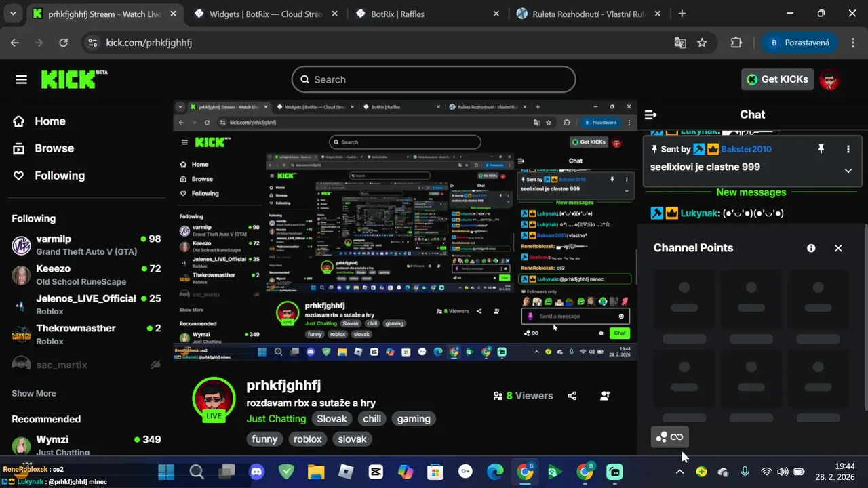Select the funny tag

pyautogui.click(x=264, y=439)
